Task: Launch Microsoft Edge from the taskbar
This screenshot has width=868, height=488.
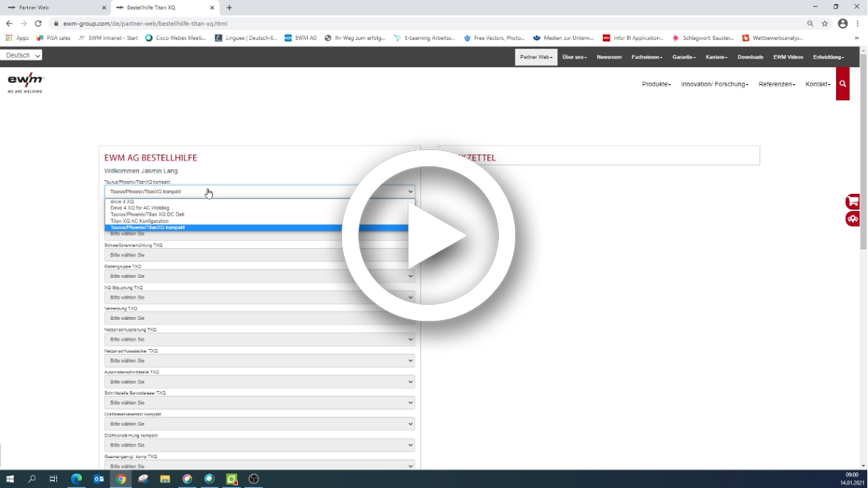Action: click(76, 479)
